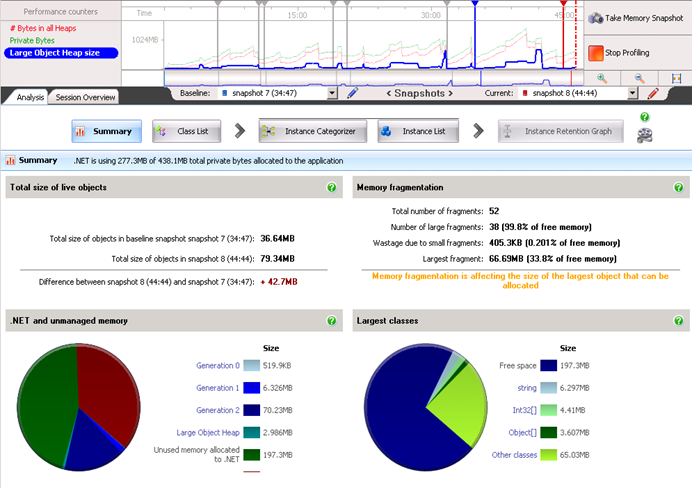
Task: Switch to the Analysis tab
Action: (30, 98)
